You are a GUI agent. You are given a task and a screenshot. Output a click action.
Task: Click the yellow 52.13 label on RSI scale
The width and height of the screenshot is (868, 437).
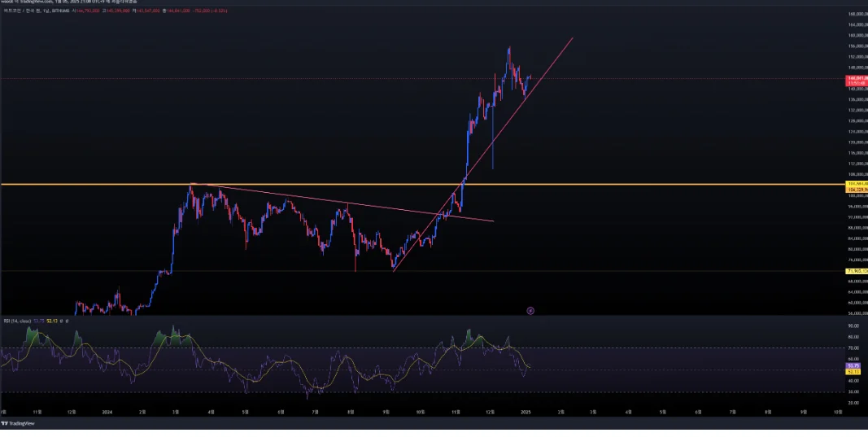tap(853, 372)
